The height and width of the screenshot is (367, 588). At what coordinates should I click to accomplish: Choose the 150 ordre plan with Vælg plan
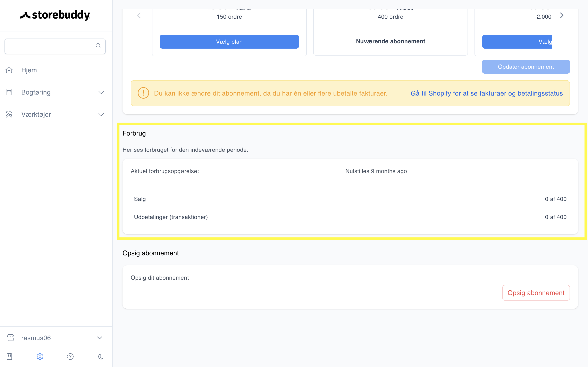[x=229, y=41]
